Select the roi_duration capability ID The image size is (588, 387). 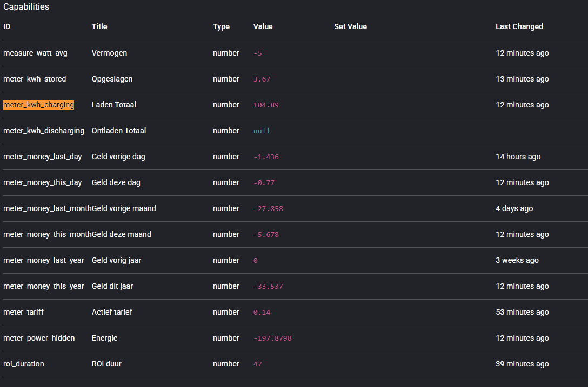coord(24,364)
